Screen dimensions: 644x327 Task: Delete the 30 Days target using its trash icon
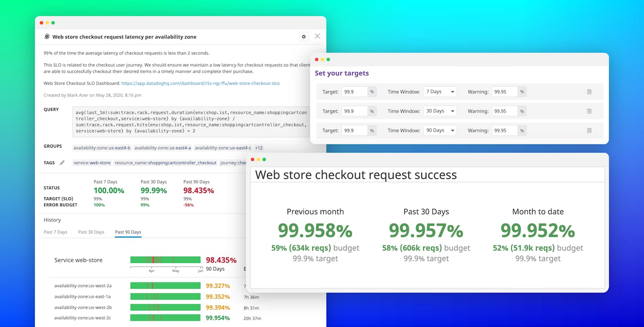pyautogui.click(x=589, y=111)
